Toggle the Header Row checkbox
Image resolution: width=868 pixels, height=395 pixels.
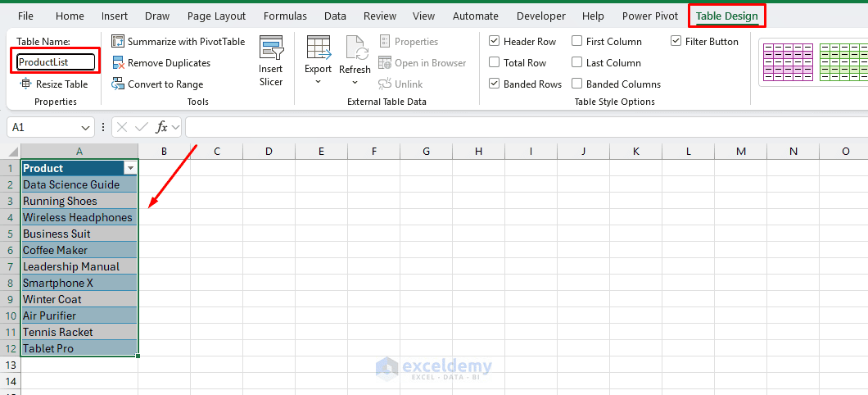click(x=495, y=42)
